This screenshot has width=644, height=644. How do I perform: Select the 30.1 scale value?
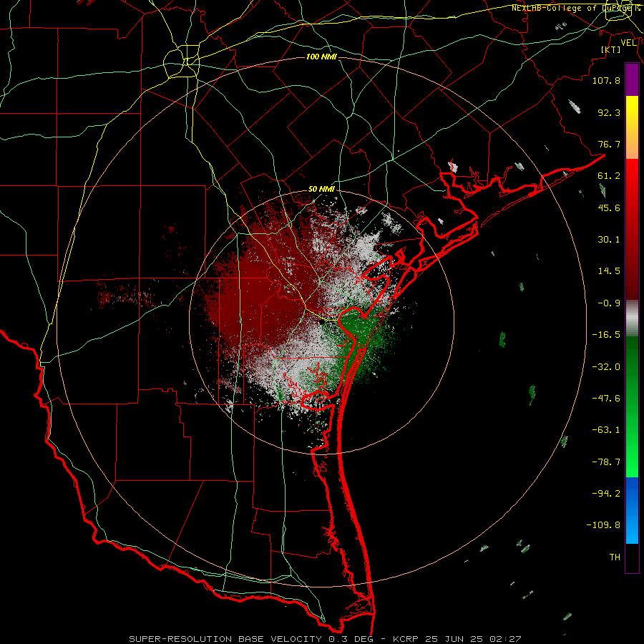click(x=609, y=240)
